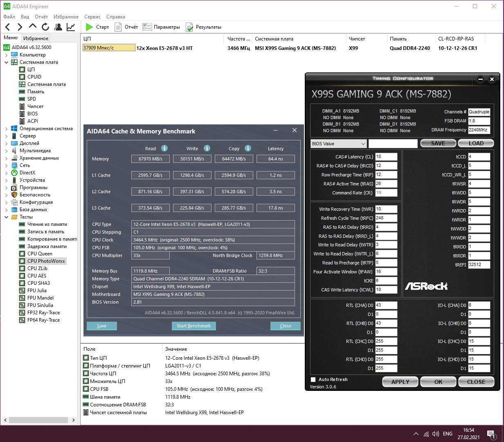This screenshot has width=504, height=442.
Task: Open the graph chart icon in toolbar
Action: (x=71, y=27)
